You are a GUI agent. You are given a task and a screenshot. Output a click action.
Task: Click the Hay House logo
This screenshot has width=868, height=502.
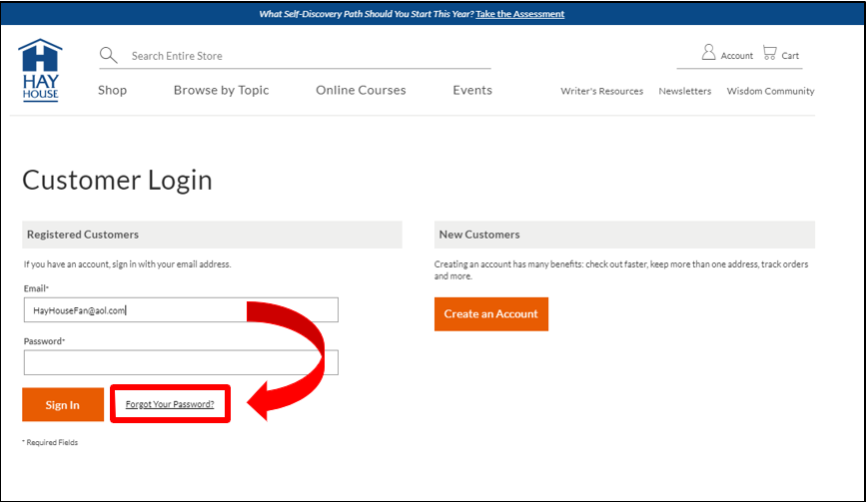[40, 71]
